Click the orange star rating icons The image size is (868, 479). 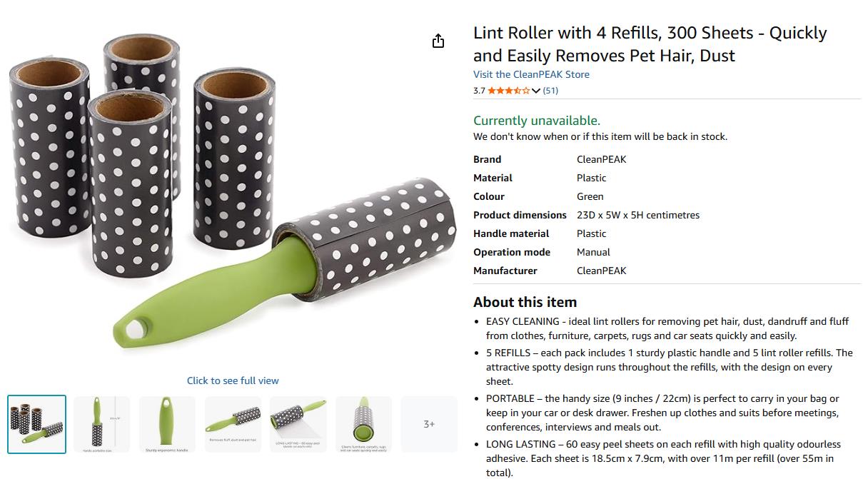click(x=508, y=91)
